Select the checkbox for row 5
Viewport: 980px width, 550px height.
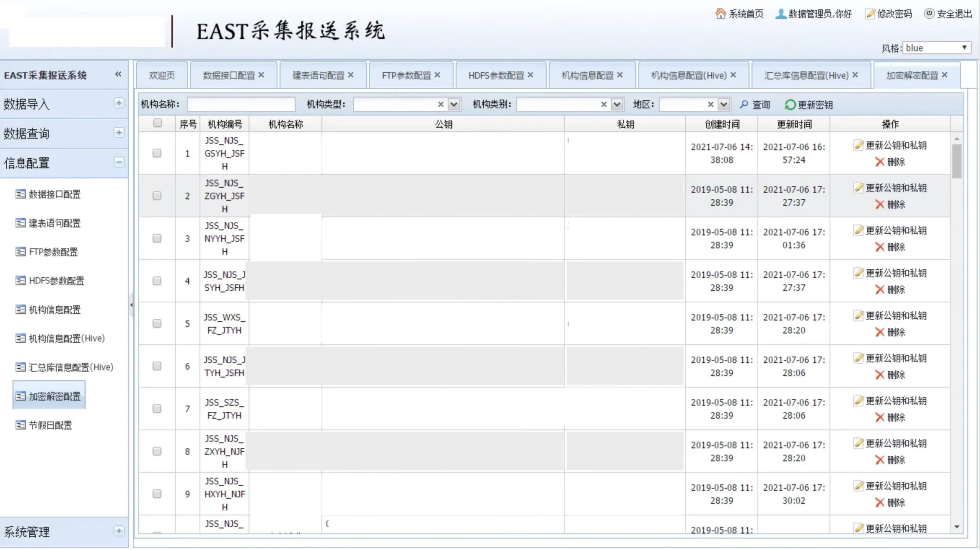click(157, 324)
